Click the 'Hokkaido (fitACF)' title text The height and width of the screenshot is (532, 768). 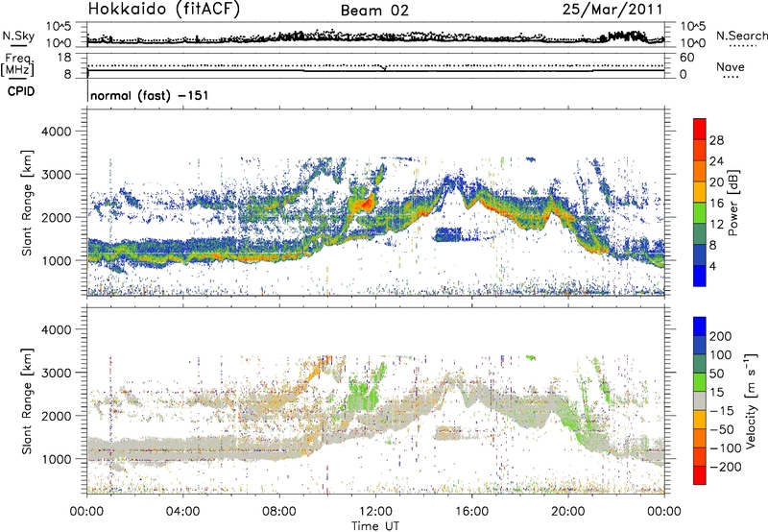coord(164,9)
